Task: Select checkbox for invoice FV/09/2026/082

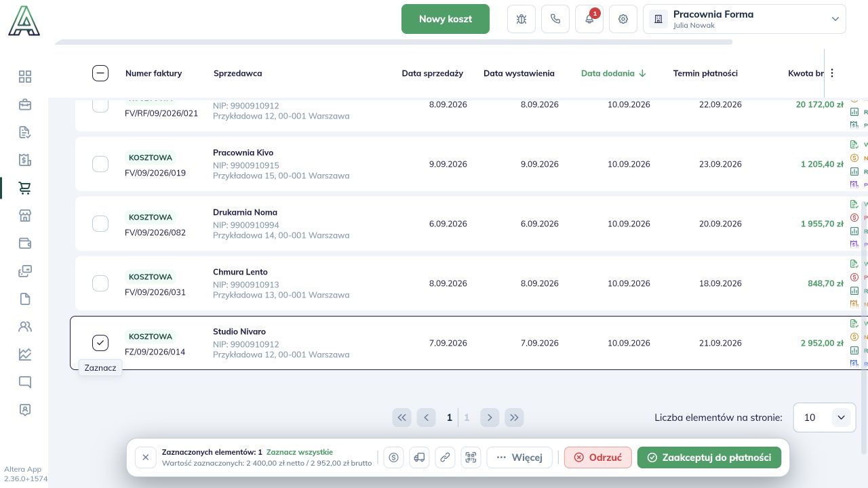Action: tap(100, 224)
